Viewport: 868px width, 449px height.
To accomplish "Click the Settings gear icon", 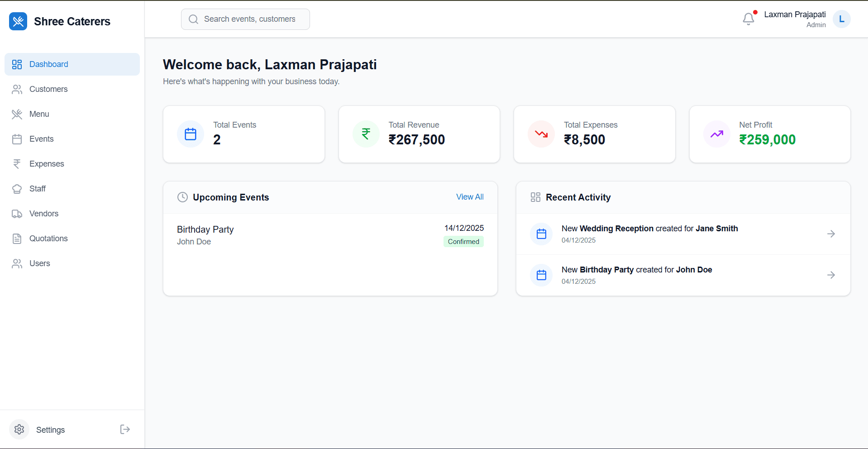I will [19, 429].
